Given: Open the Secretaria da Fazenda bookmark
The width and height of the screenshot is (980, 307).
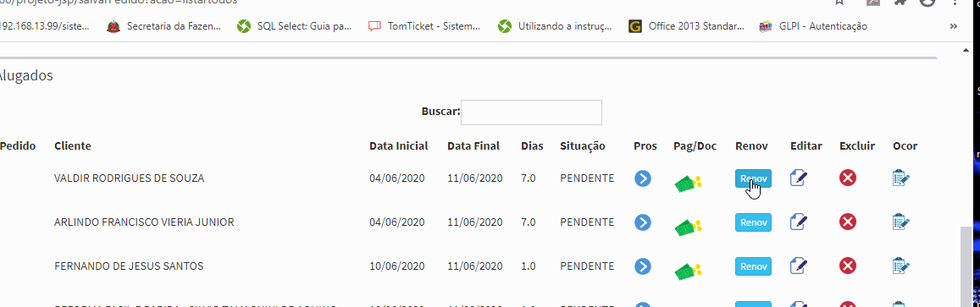Looking at the screenshot, I should [x=166, y=26].
